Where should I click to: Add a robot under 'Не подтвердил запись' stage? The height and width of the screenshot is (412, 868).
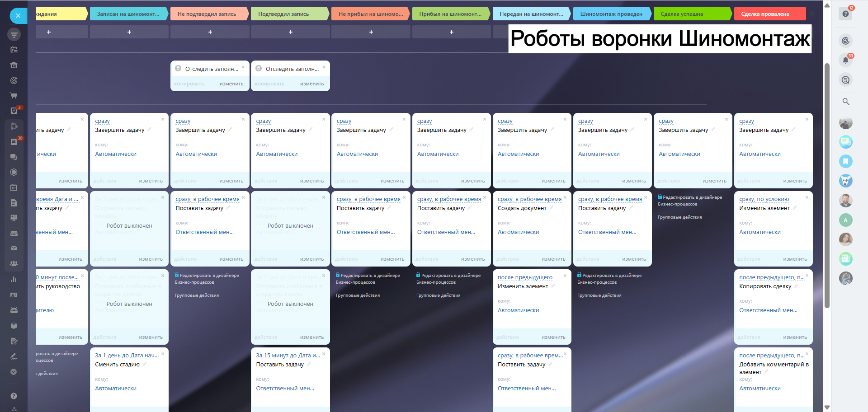click(x=210, y=32)
